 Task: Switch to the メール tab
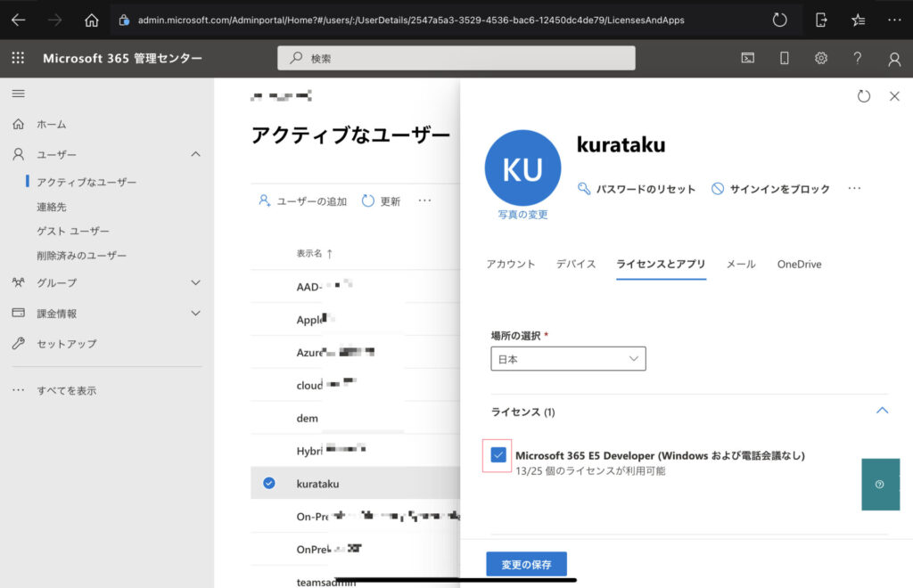742,264
